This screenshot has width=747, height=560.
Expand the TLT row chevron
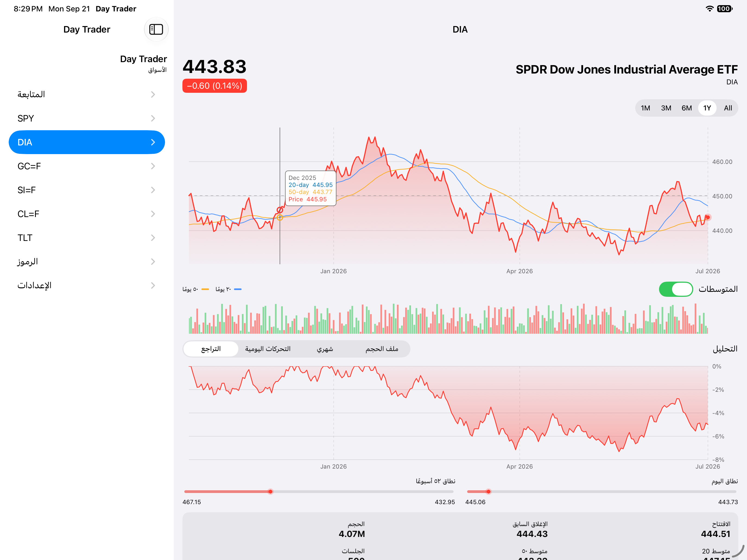coord(153,238)
